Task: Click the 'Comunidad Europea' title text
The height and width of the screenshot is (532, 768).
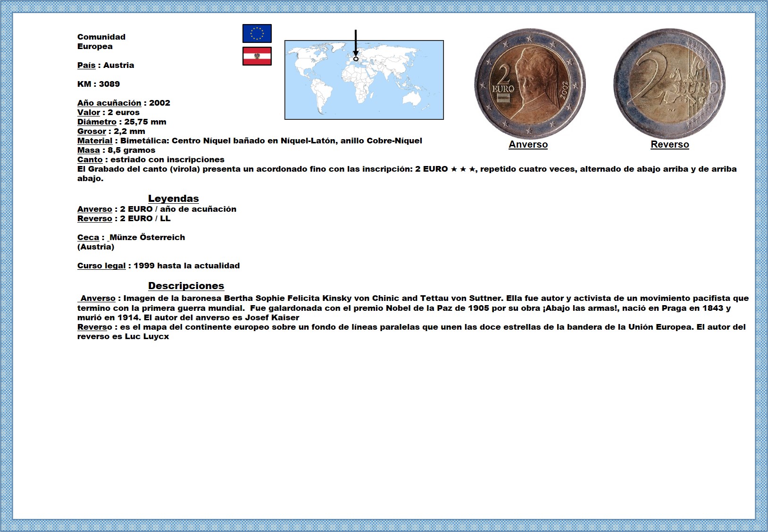Action: [101, 42]
